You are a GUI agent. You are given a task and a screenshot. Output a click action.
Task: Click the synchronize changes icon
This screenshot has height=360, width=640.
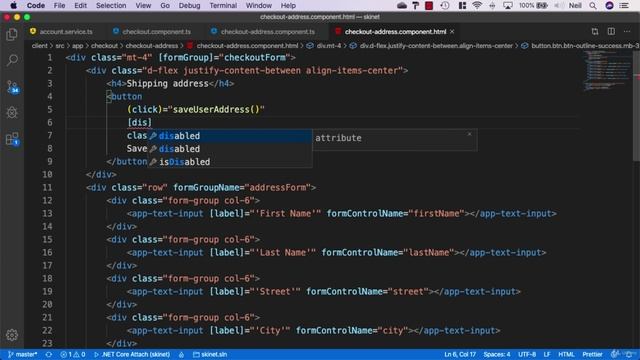click(x=49, y=354)
